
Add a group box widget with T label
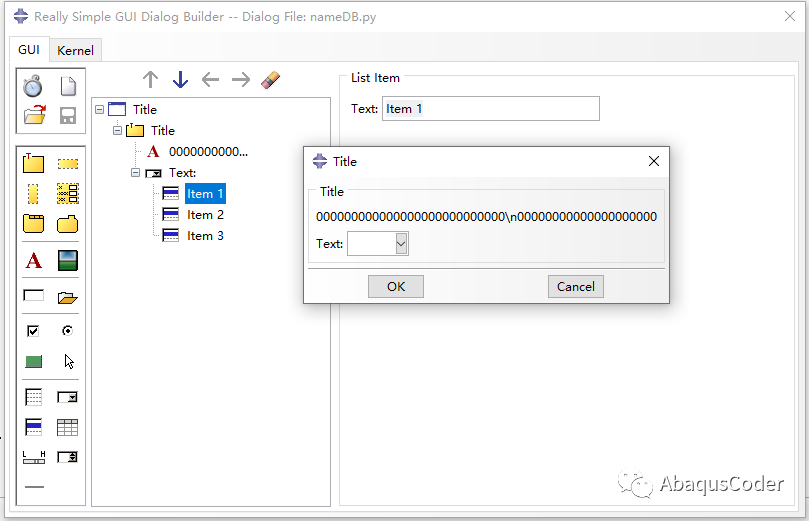tap(34, 163)
